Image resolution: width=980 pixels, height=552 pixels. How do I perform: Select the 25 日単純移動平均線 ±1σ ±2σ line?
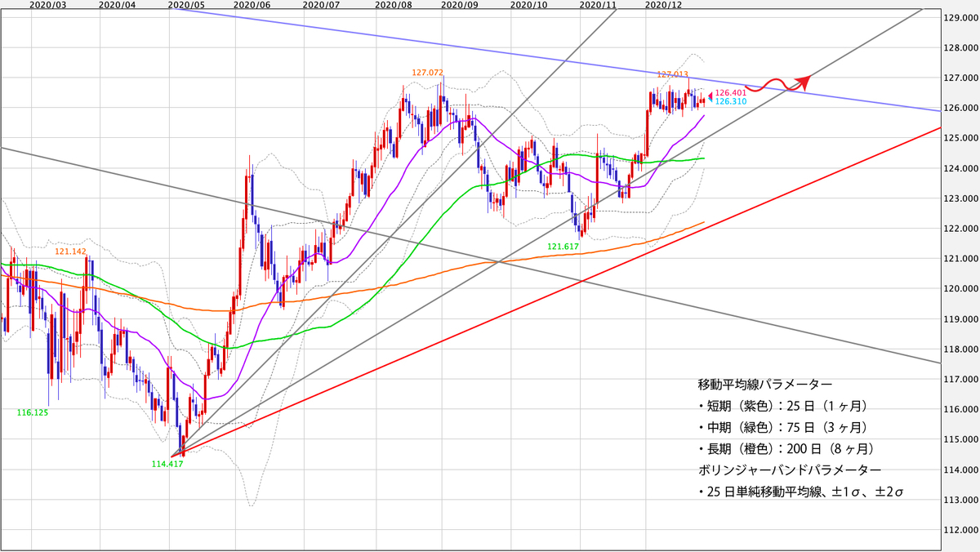point(800,492)
